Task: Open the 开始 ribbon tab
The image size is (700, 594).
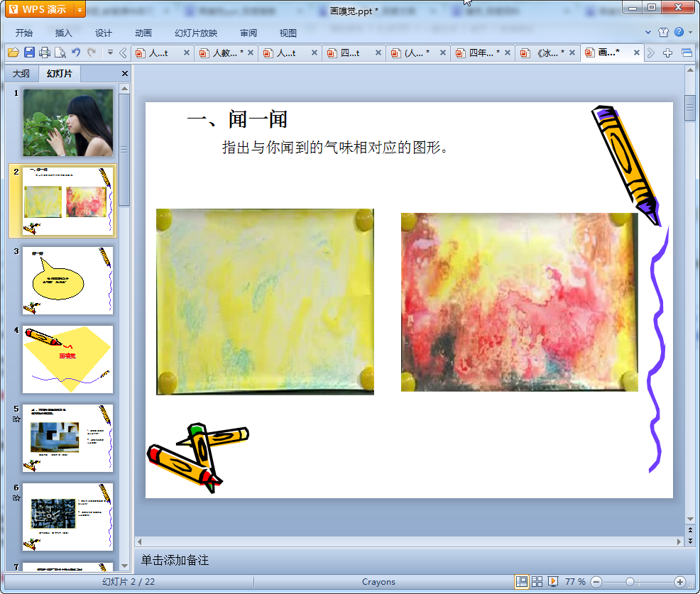Action: (23, 33)
